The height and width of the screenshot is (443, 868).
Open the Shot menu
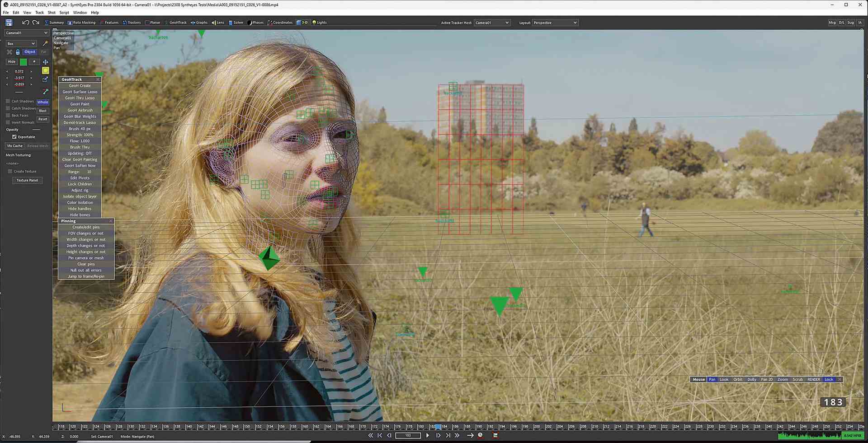coord(52,13)
